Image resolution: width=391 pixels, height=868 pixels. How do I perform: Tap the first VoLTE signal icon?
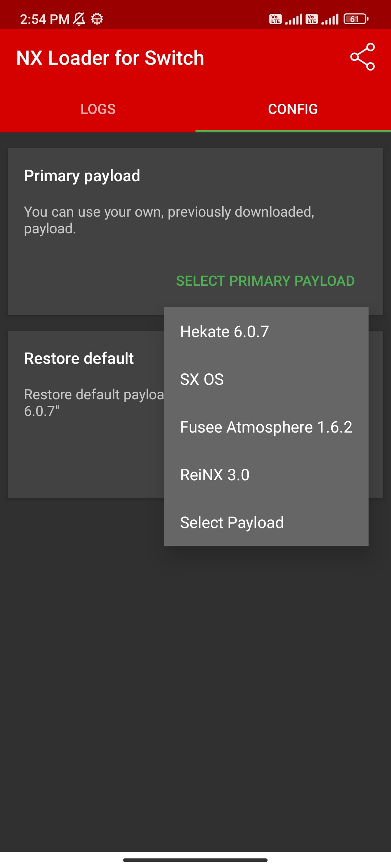tap(276, 19)
